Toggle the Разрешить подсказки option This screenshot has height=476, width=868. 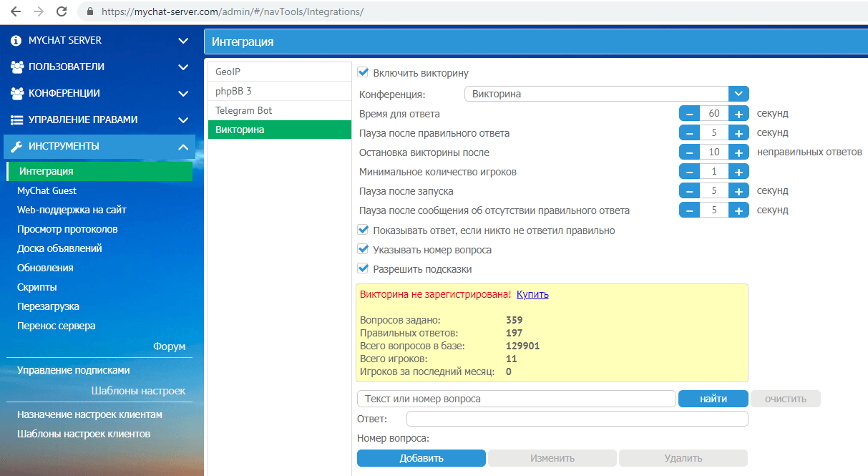coord(363,269)
